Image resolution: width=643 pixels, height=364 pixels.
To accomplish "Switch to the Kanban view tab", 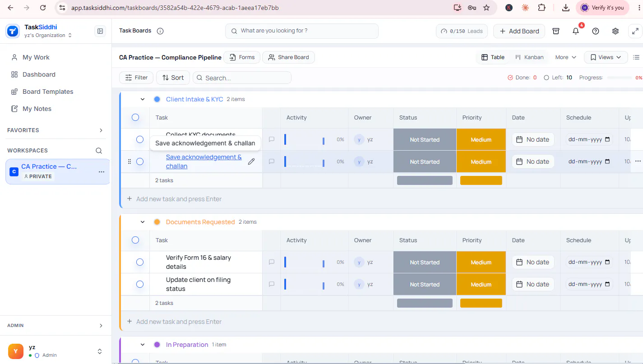I will click(529, 57).
